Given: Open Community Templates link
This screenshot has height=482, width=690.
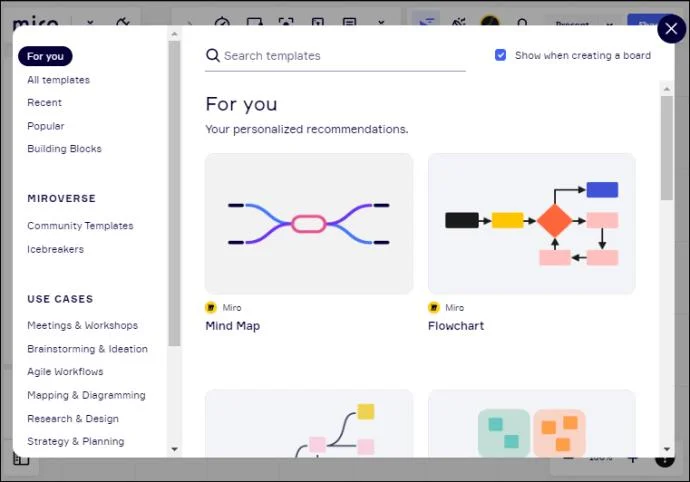Looking at the screenshot, I should pyautogui.click(x=80, y=226).
